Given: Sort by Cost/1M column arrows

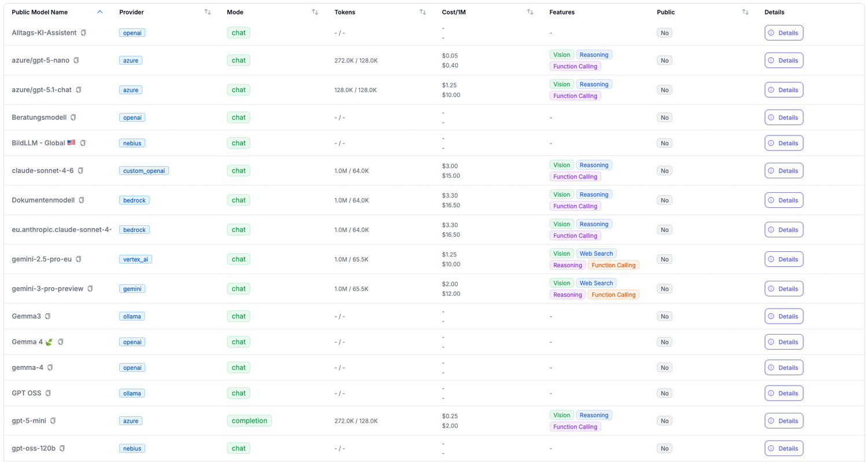Looking at the screenshot, I should [530, 12].
